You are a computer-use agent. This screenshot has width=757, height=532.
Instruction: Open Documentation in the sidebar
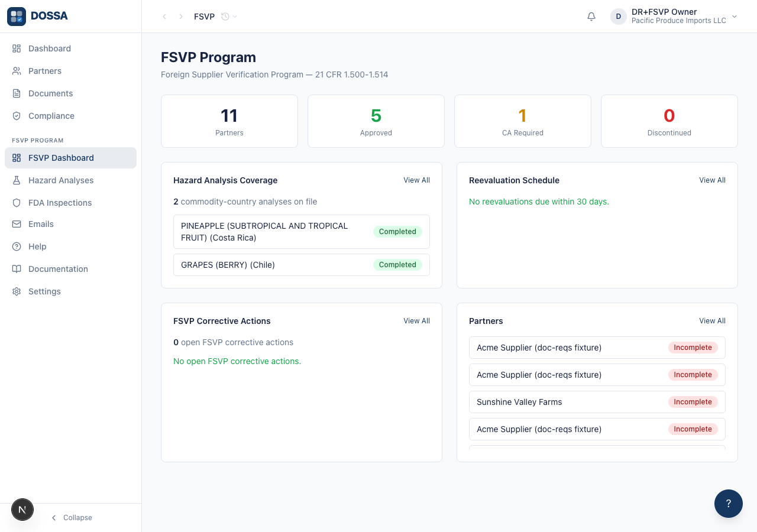pyautogui.click(x=70, y=269)
